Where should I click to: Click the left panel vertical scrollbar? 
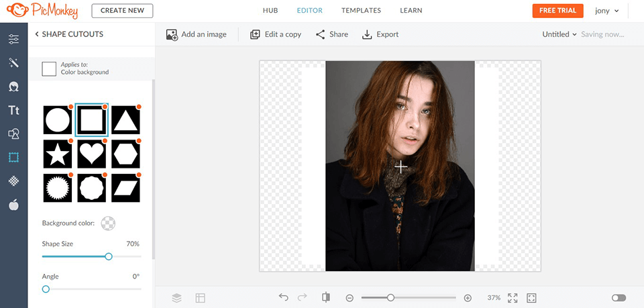(x=154, y=168)
